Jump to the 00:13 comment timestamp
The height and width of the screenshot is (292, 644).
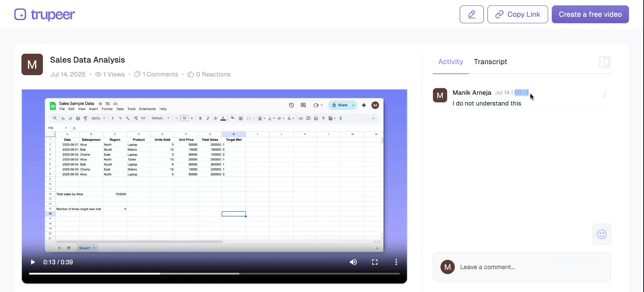[x=521, y=92]
